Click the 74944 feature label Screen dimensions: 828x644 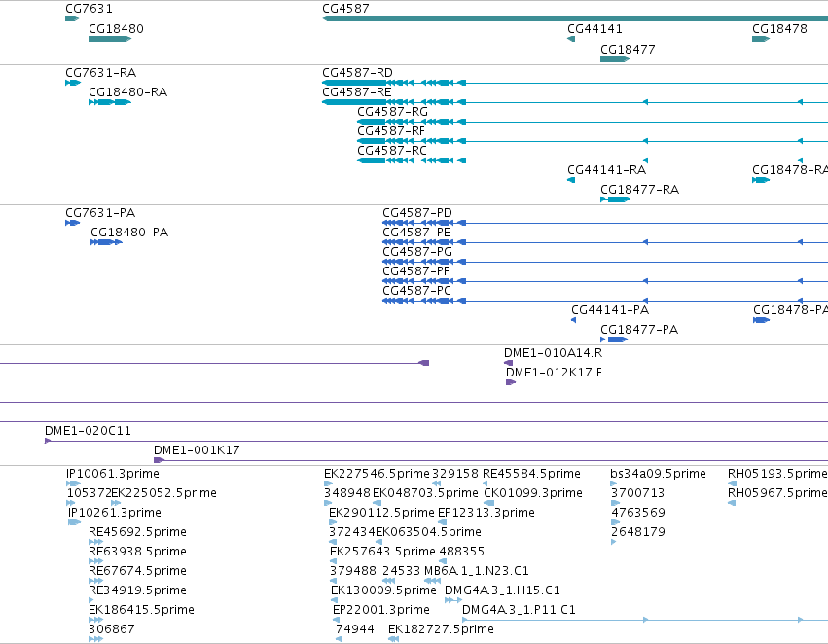355,630
